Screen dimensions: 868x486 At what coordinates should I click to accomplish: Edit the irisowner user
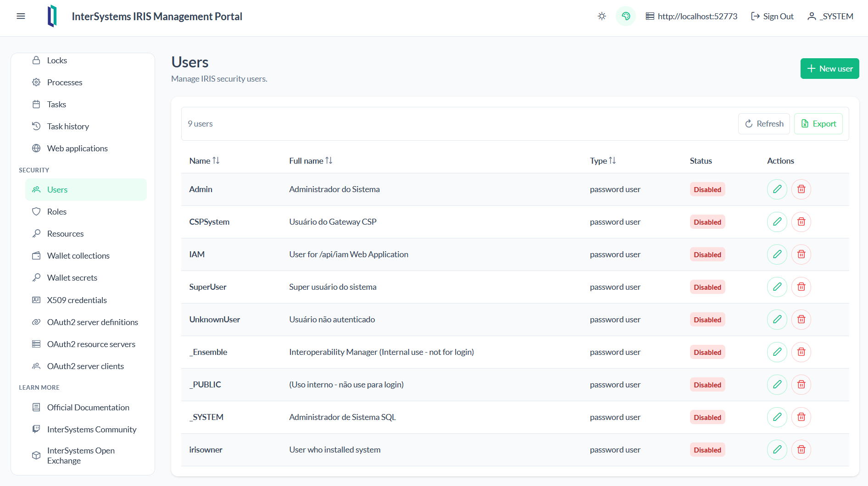point(777,450)
